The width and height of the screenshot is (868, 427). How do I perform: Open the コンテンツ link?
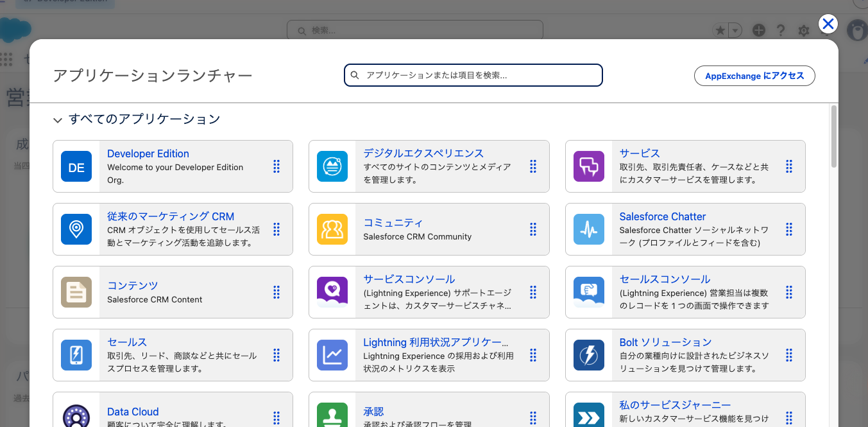point(132,286)
